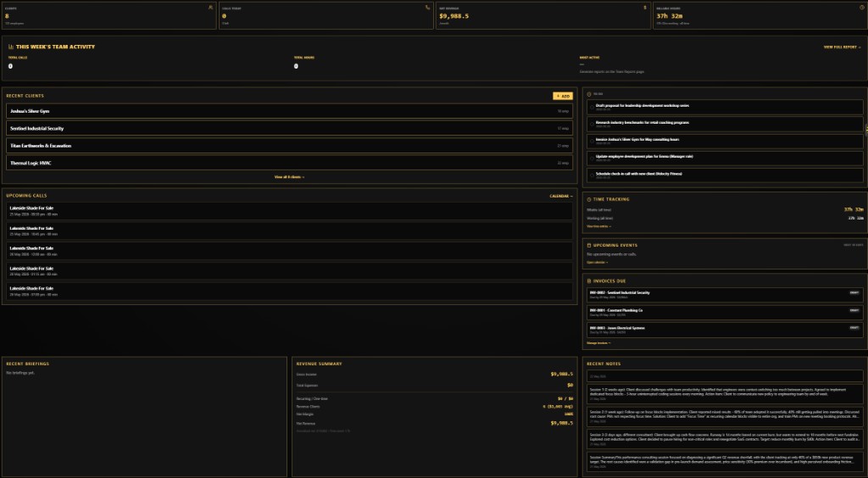Open invoice INV-0003 Jones Electrical Systems
Viewport: 868px width, 478px height.
pyautogui.click(x=725, y=331)
